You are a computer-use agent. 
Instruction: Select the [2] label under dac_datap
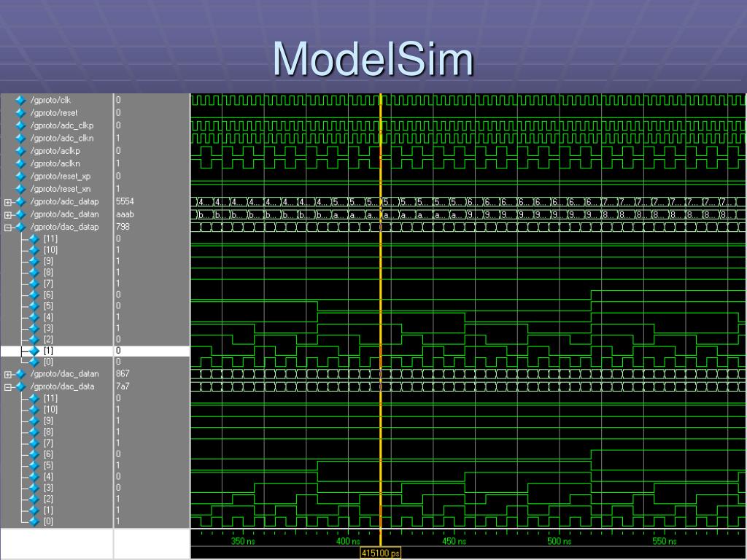[48, 340]
